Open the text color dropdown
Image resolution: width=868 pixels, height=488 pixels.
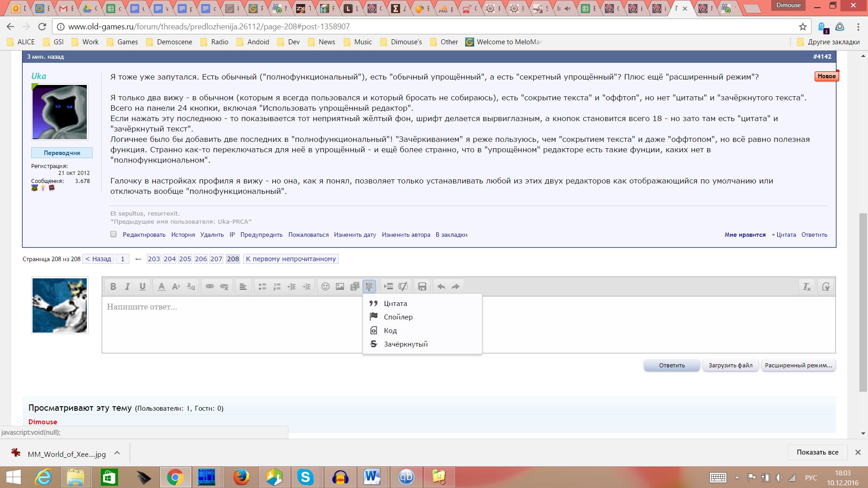coord(161,286)
